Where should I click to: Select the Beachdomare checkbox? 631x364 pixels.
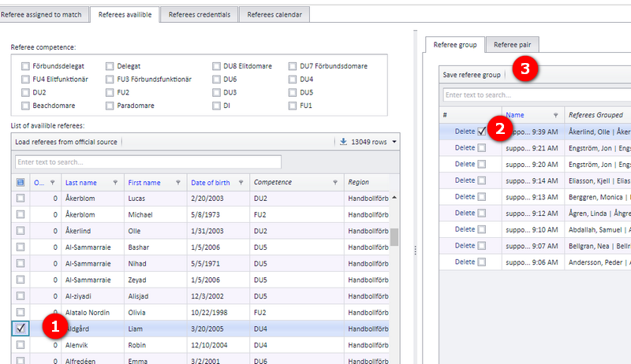point(25,106)
